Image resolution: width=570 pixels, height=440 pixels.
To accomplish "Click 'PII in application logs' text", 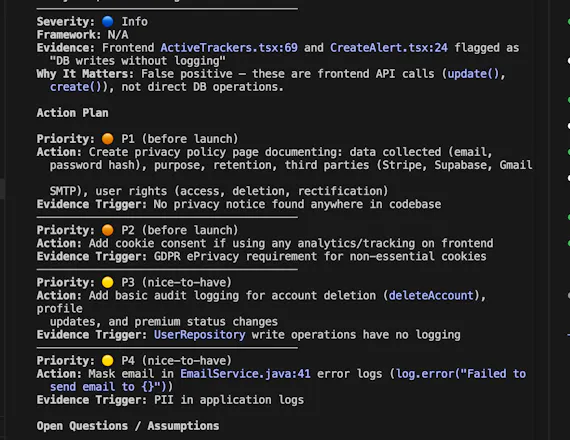I will (x=229, y=400).
